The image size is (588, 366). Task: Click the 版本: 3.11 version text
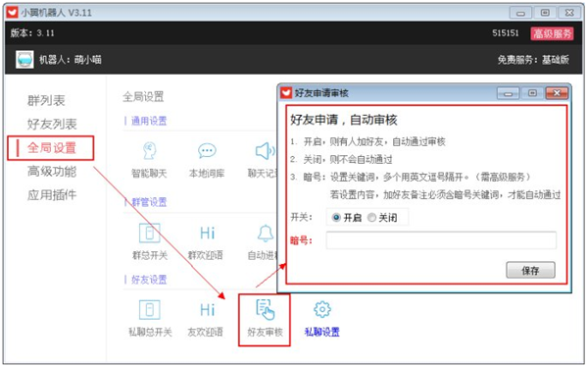[32, 33]
